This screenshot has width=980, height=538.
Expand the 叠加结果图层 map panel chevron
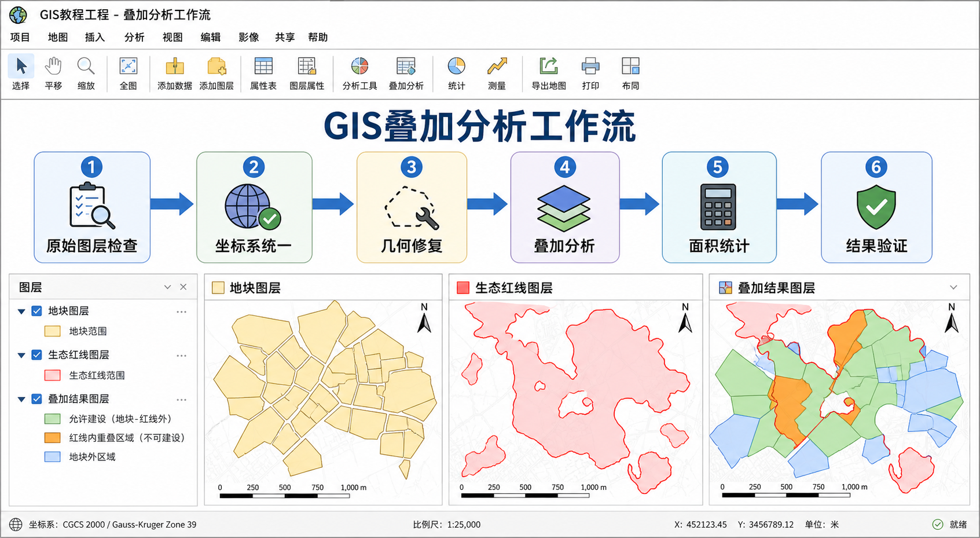(953, 288)
